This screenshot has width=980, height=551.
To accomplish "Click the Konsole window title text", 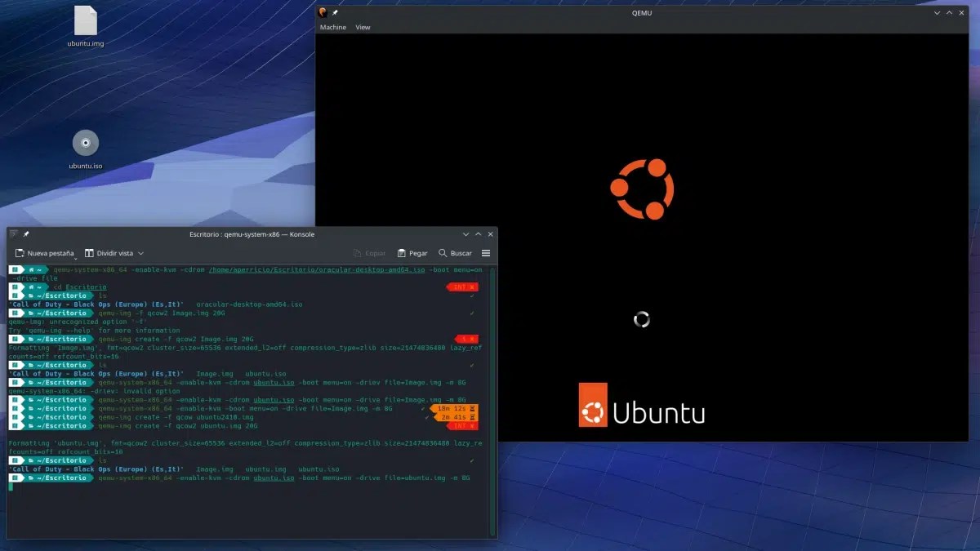I will [252, 234].
